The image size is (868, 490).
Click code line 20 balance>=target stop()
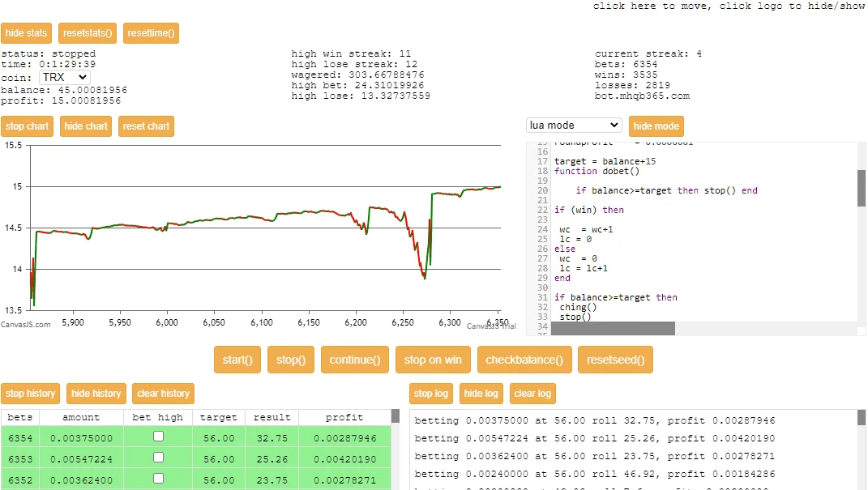click(x=666, y=191)
